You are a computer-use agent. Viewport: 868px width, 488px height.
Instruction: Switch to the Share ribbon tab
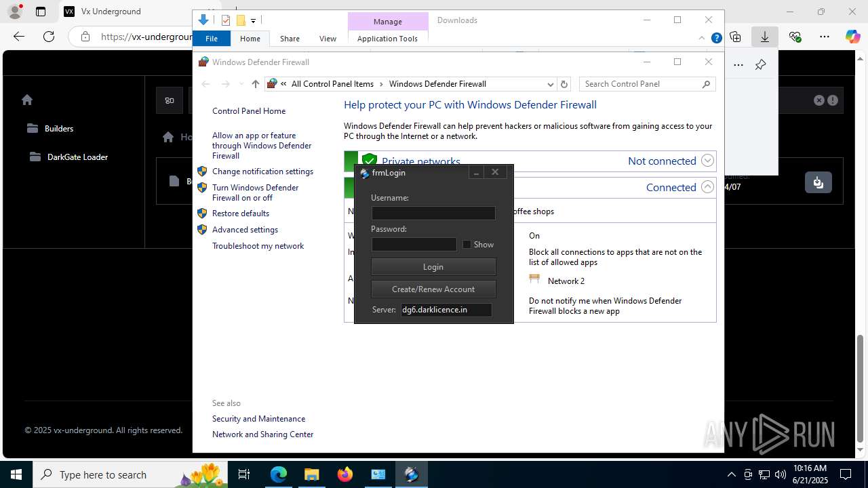[290, 39]
